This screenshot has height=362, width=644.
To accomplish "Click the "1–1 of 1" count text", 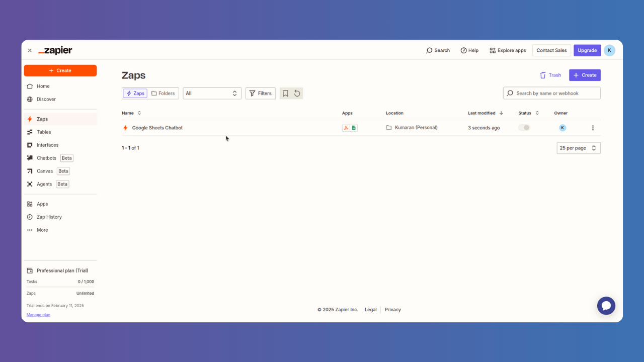I will pyautogui.click(x=130, y=148).
